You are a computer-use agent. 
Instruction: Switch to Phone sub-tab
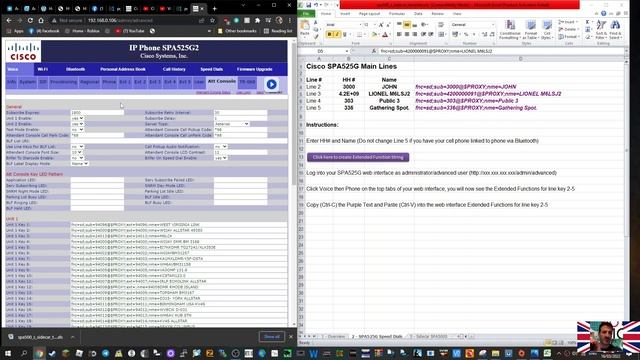(109, 82)
